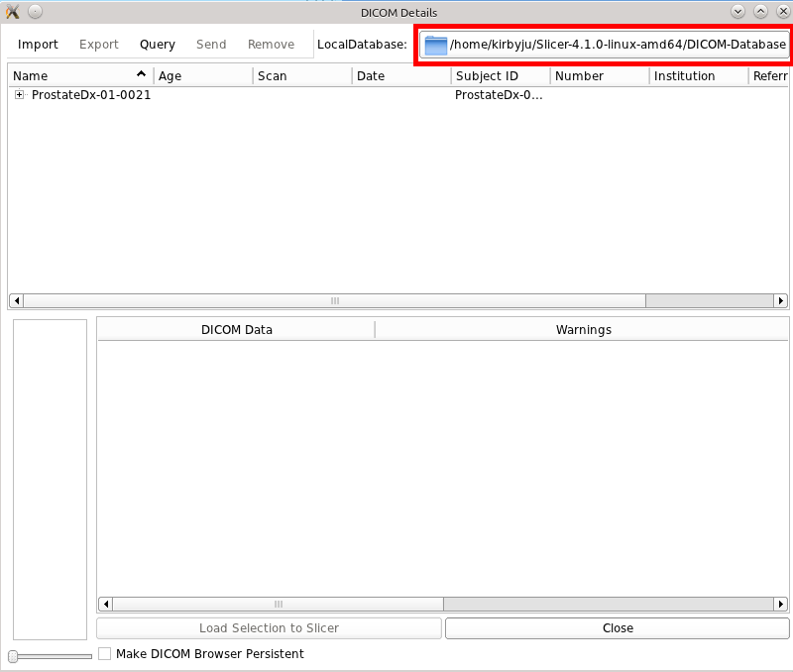Open the Query toolbar action
The image size is (793, 672).
pyautogui.click(x=158, y=45)
